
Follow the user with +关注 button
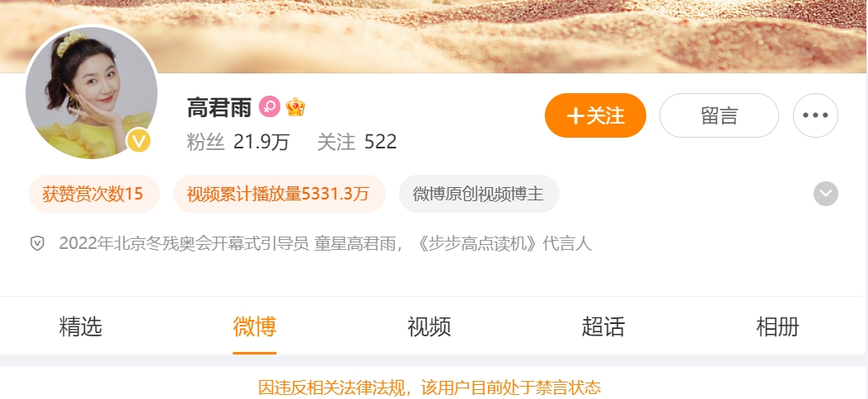pyautogui.click(x=595, y=115)
